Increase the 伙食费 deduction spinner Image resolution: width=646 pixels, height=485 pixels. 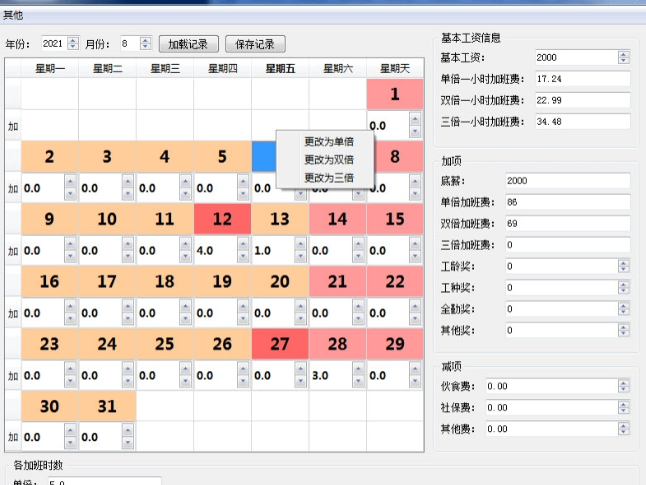click(x=624, y=381)
